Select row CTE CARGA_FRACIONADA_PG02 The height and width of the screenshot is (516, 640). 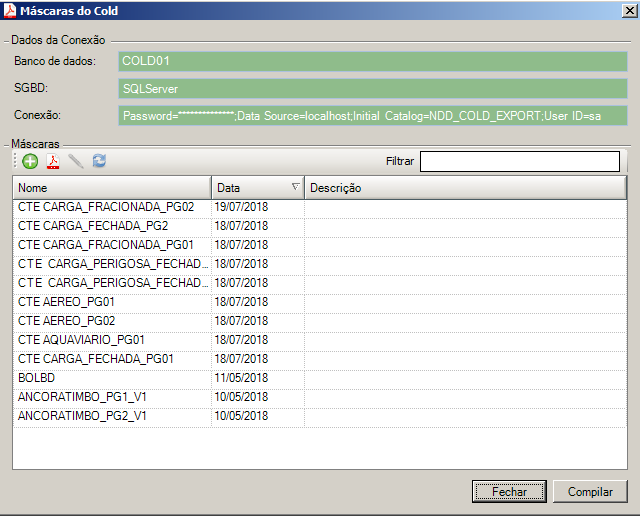pos(320,207)
